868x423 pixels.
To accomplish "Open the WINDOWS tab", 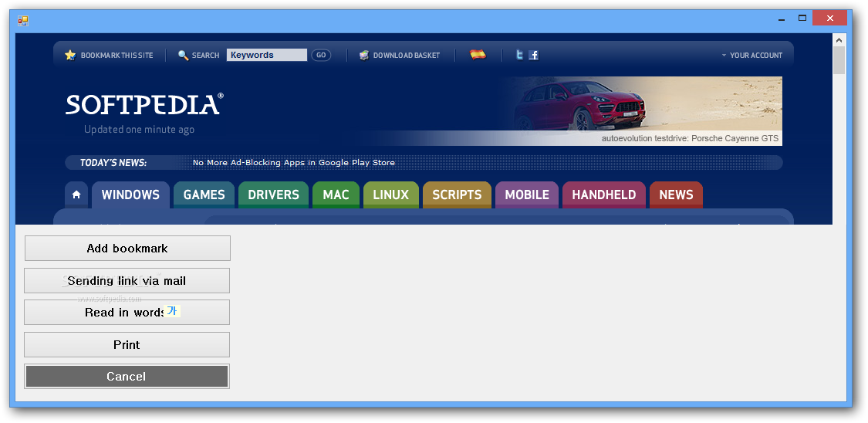I will pos(130,195).
